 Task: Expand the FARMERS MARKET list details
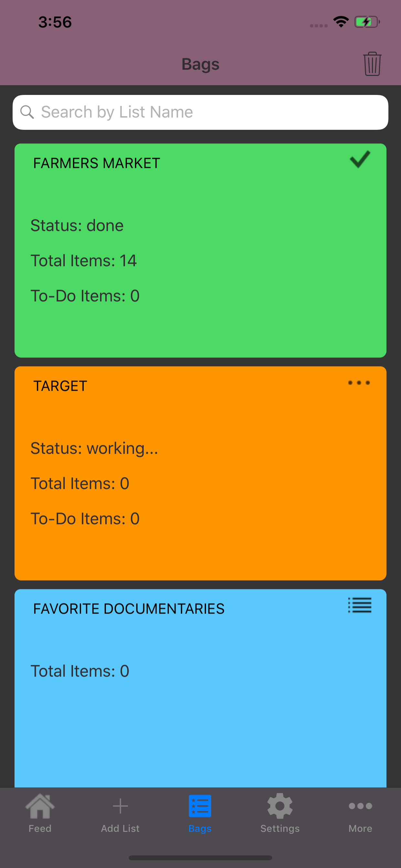pos(200,249)
